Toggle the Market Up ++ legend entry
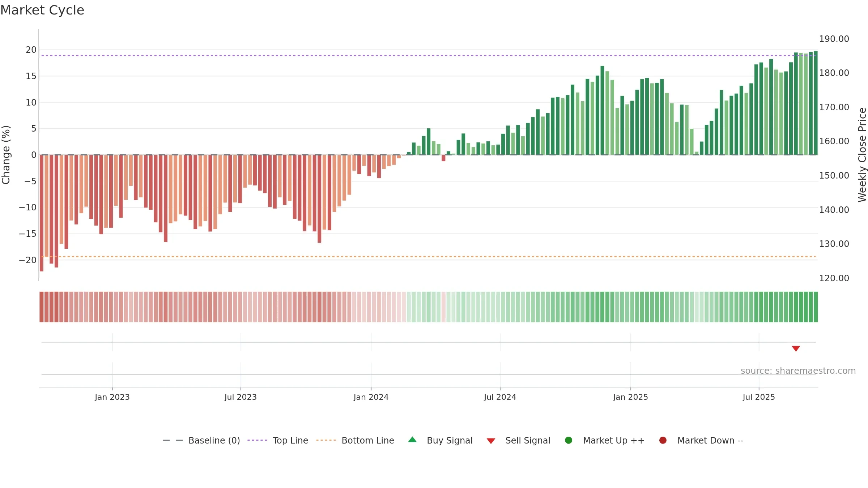Viewport: 868px width, 488px height. [604, 440]
